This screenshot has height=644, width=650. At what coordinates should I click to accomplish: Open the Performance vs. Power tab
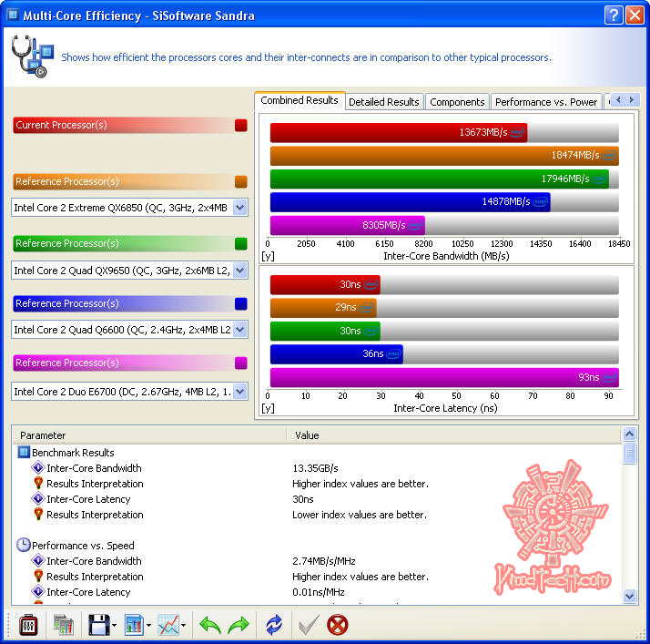click(546, 102)
